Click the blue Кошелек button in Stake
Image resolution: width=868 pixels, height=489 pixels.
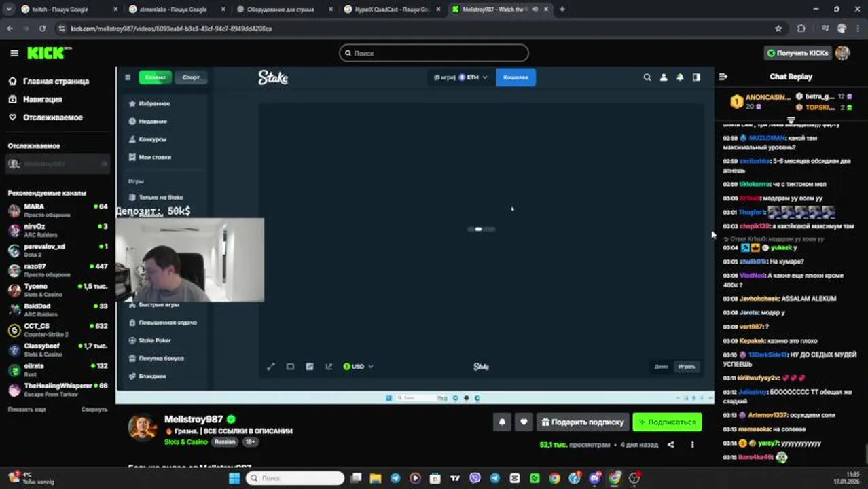(516, 77)
